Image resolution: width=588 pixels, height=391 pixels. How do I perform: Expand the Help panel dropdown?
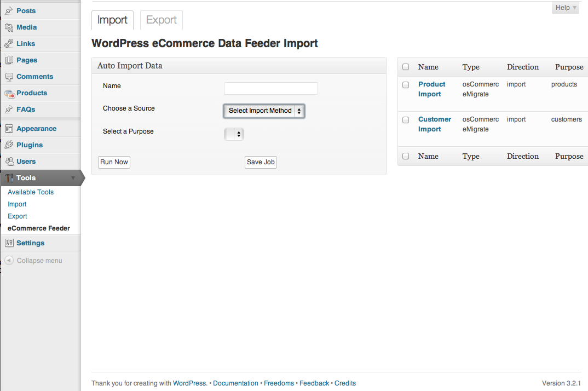[566, 8]
